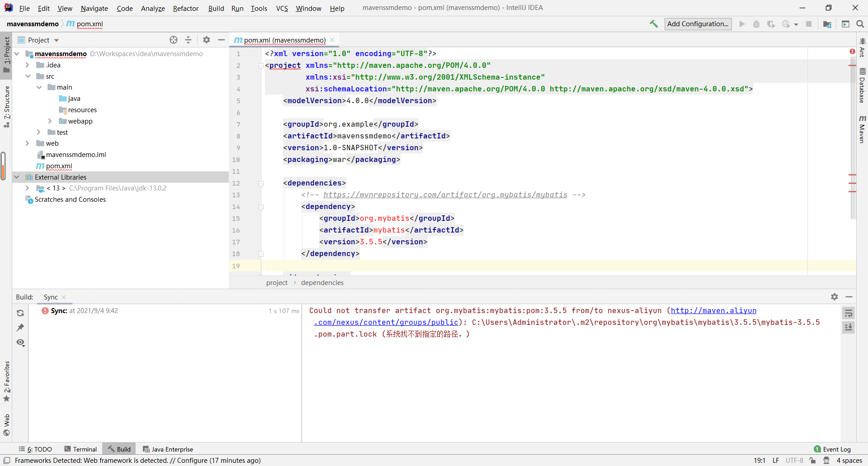Screen dimensions: 868x466
Task: Collapse the src folder
Action: (x=28, y=76)
